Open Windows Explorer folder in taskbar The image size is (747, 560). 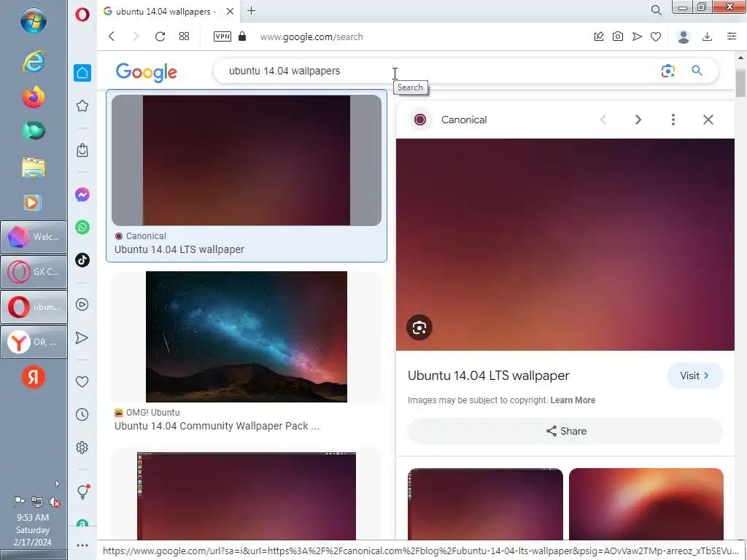point(34,168)
